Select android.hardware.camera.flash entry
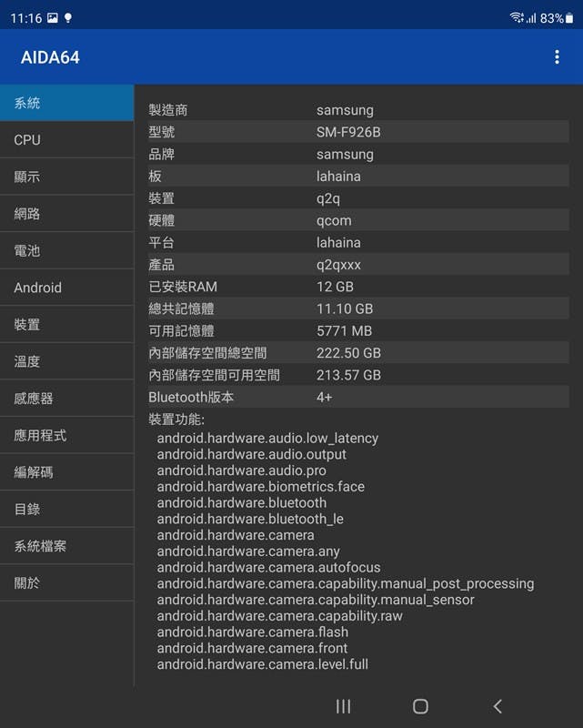The width and height of the screenshot is (583, 728). point(253,632)
